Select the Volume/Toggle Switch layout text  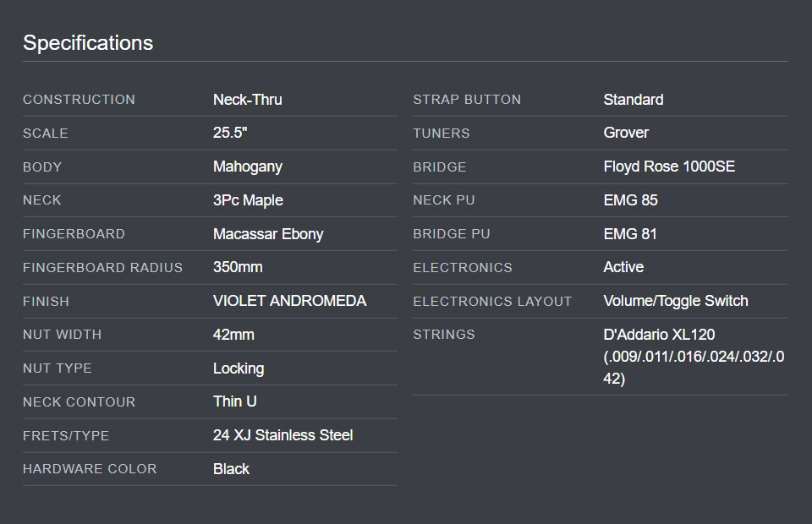coord(676,301)
